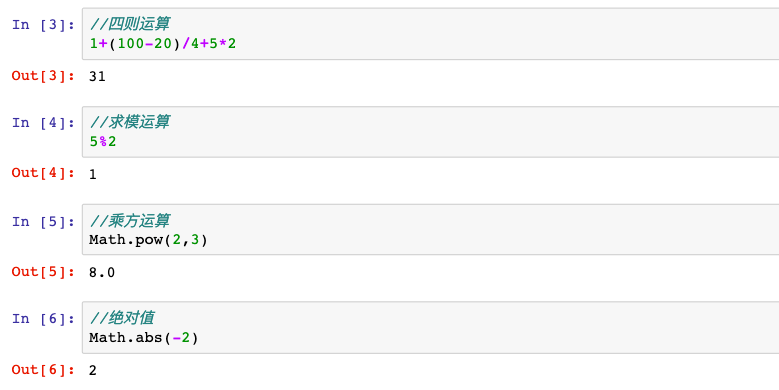Screen dimensions: 779x390
Task: Select the In [3] prompt label
Action: [x=43, y=25]
